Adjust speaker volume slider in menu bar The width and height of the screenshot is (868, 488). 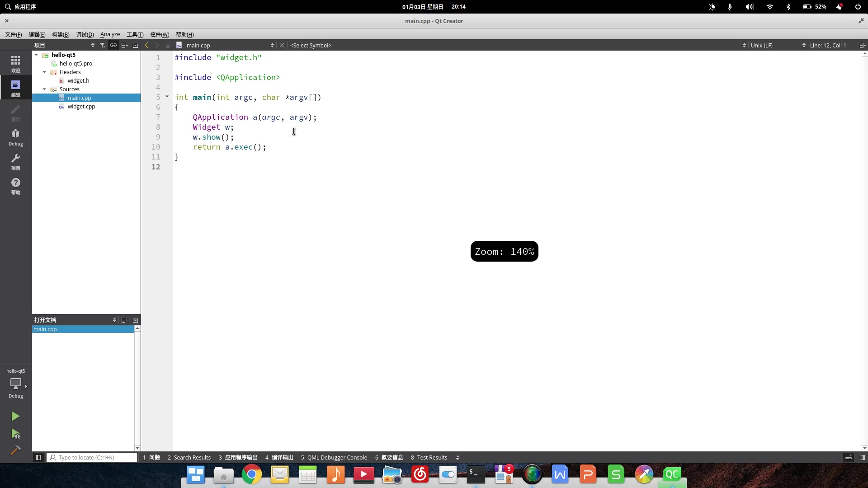[x=750, y=7]
